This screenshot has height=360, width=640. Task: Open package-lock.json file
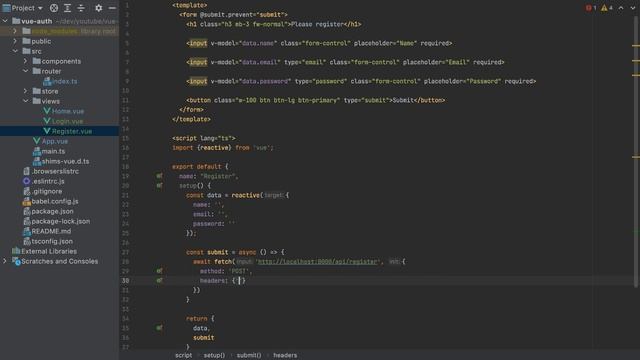(61, 221)
